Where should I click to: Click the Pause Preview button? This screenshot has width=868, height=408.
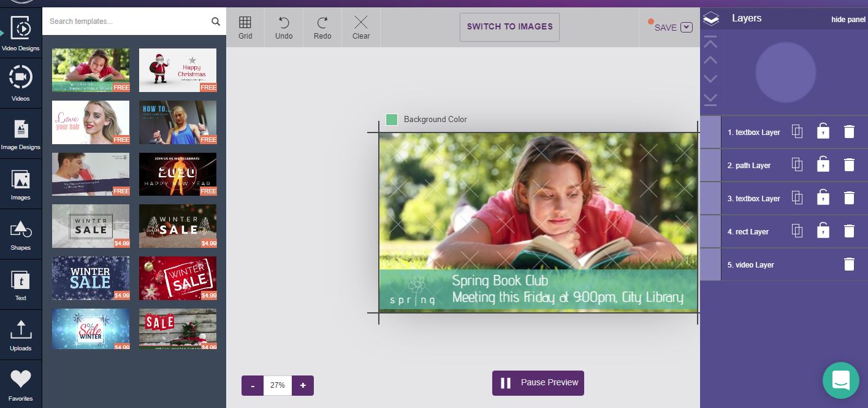coord(538,383)
